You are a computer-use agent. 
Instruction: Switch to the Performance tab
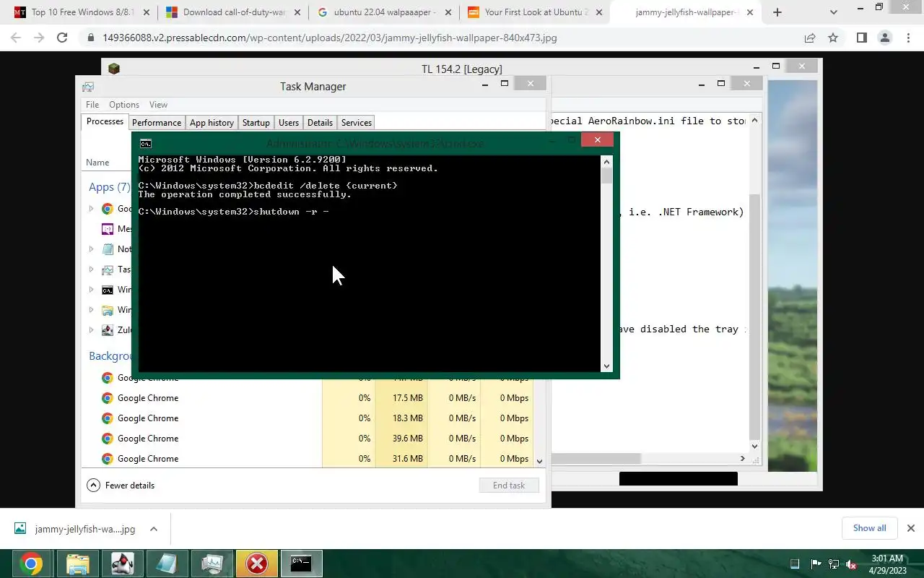(157, 123)
